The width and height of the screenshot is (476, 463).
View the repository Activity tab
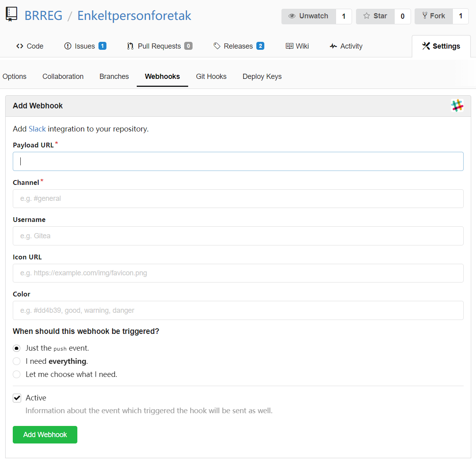click(346, 46)
